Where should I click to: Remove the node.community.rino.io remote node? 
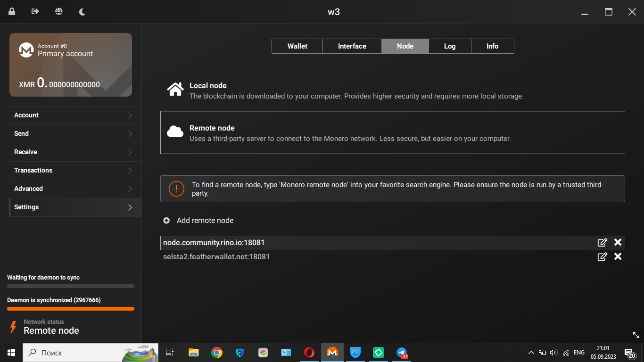point(618,243)
